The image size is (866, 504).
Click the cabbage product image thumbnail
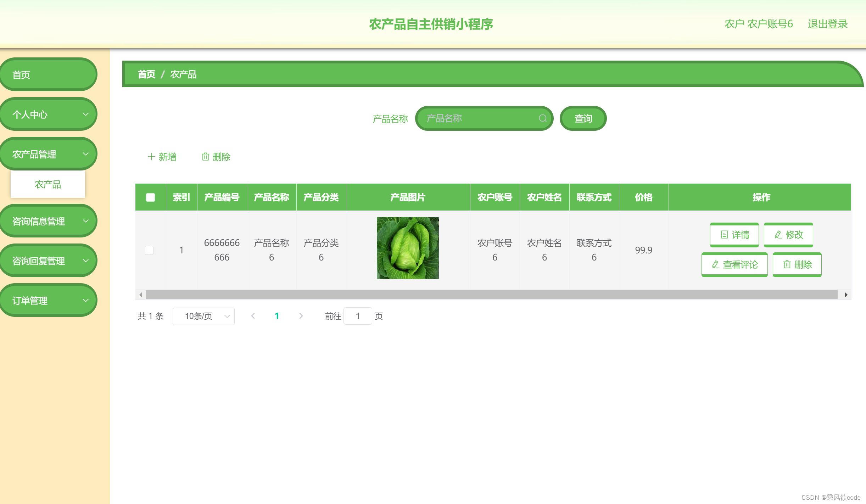coord(407,248)
